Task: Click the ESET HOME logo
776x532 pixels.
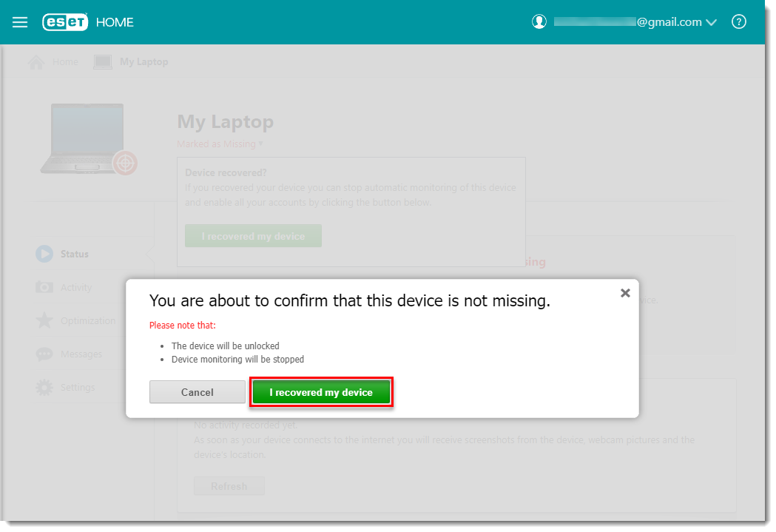Action: point(88,22)
